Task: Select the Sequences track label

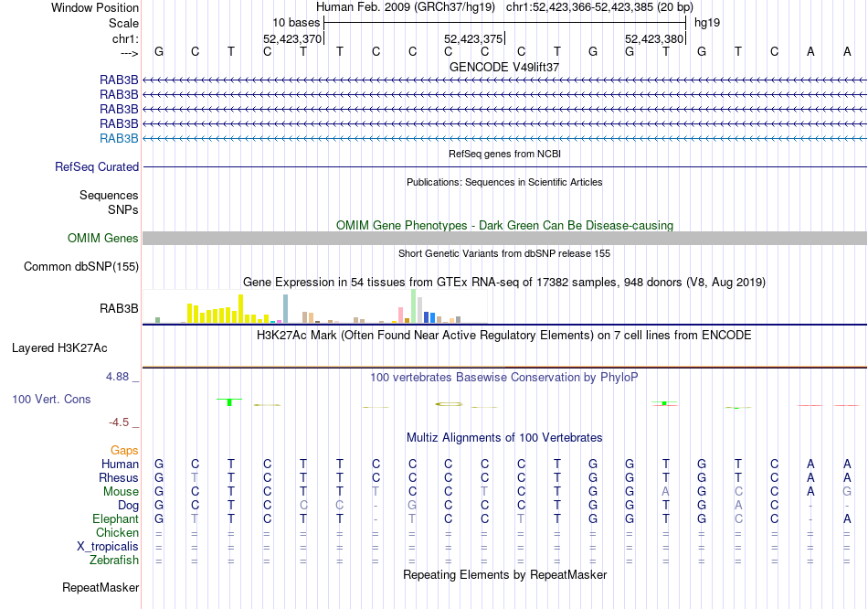Action: [x=109, y=195]
